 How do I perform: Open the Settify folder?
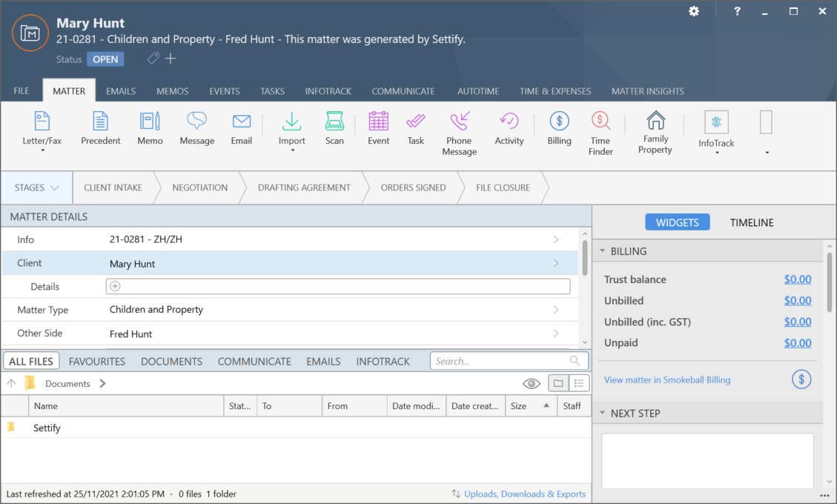tap(47, 428)
